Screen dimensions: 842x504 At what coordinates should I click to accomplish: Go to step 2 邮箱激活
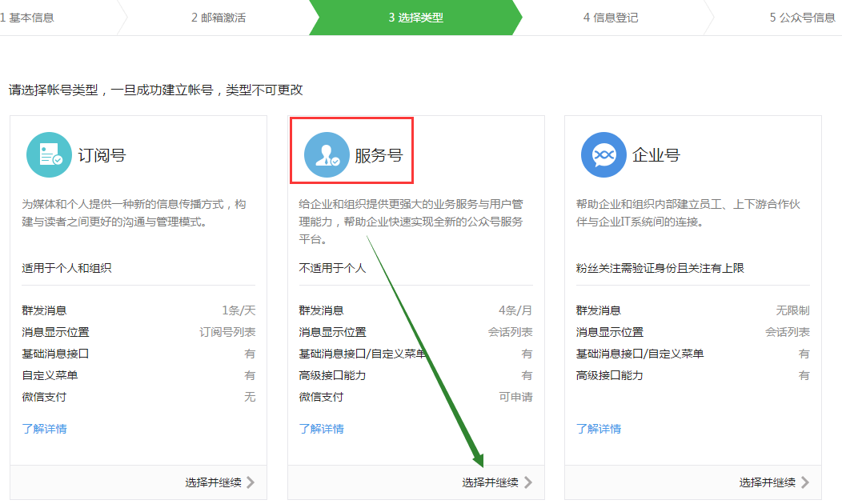pyautogui.click(x=219, y=18)
